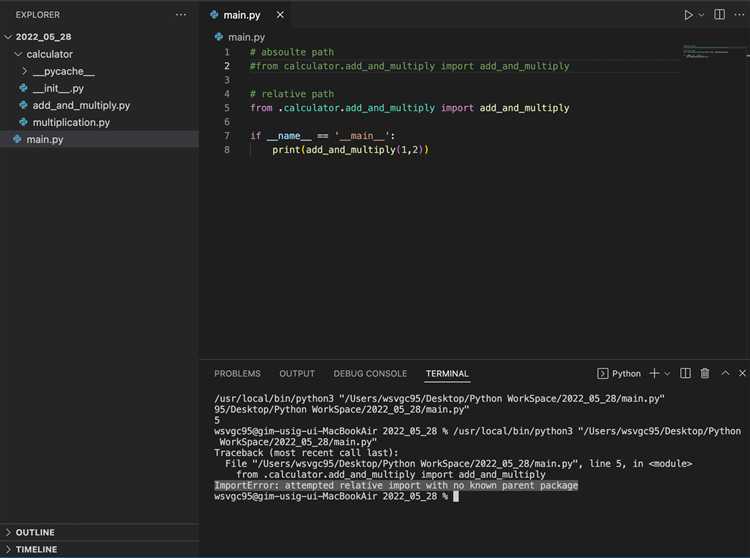Open editor More Actions ellipsis
This screenshot has height=558, width=750.
tap(739, 14)
